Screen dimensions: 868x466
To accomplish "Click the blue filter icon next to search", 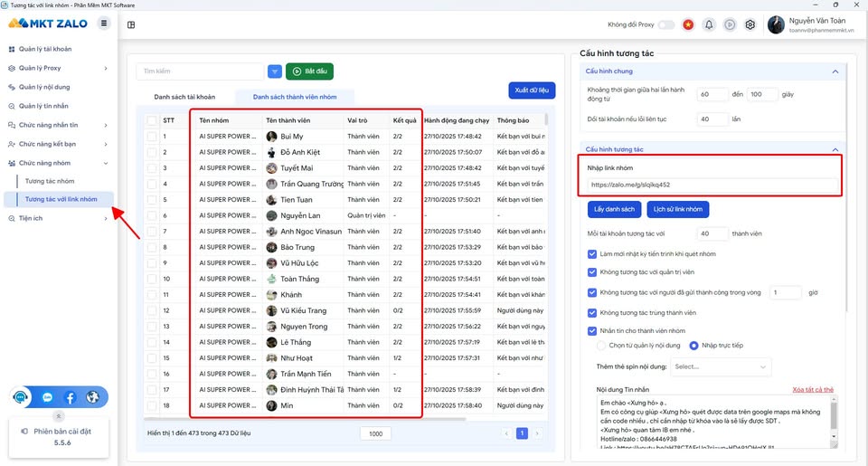I will click(x=275, y=71).
